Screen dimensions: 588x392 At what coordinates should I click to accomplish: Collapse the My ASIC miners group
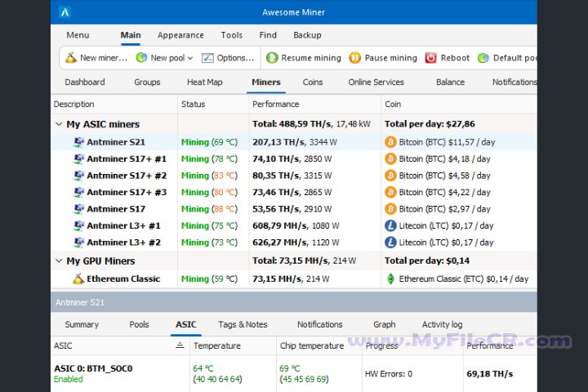[x=59, y=124]
